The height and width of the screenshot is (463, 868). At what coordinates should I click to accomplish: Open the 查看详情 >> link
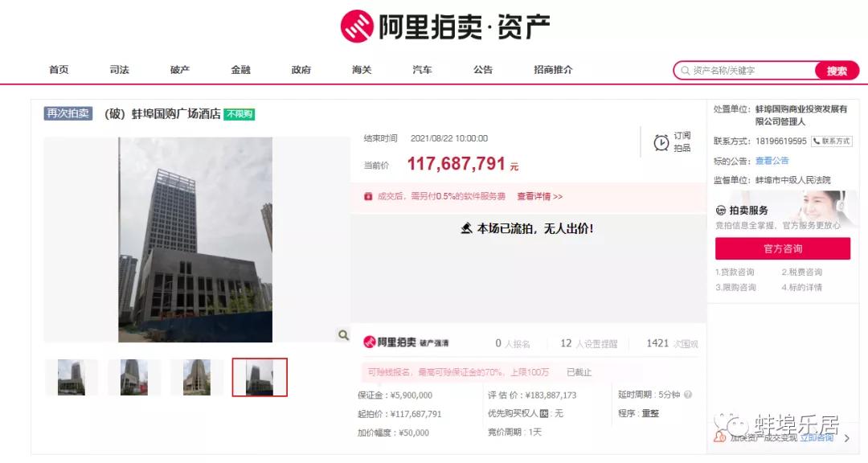pyautogui.click(x=540, y=197)
